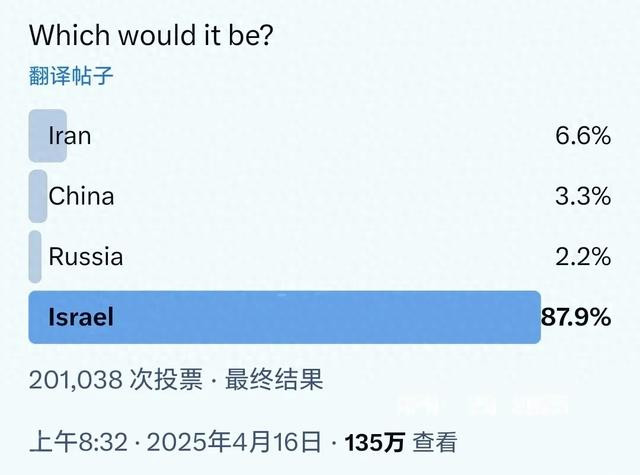The image size is (640, 475).
Task: Click the 3.3% result for China
Action: pos(583,196)
